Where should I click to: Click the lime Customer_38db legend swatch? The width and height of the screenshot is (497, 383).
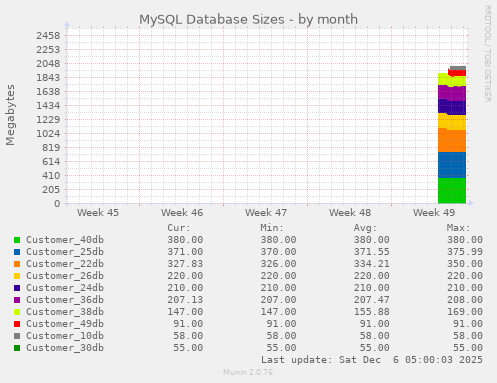pos(17,312)
